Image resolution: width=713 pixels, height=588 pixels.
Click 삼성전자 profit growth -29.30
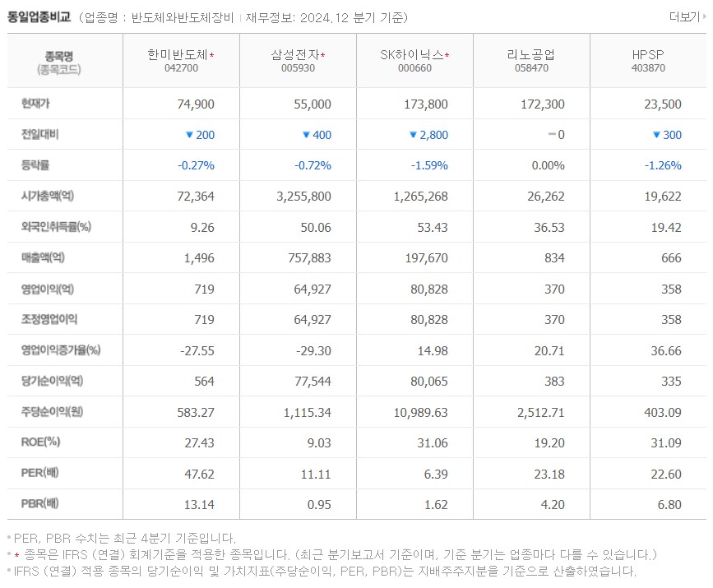click(x=314, y=351)
